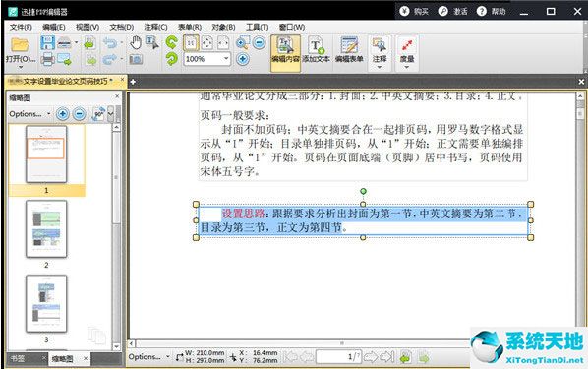Select the magnifier zoom tool
This screenshot has width=588, height=369.
(242, 42)
